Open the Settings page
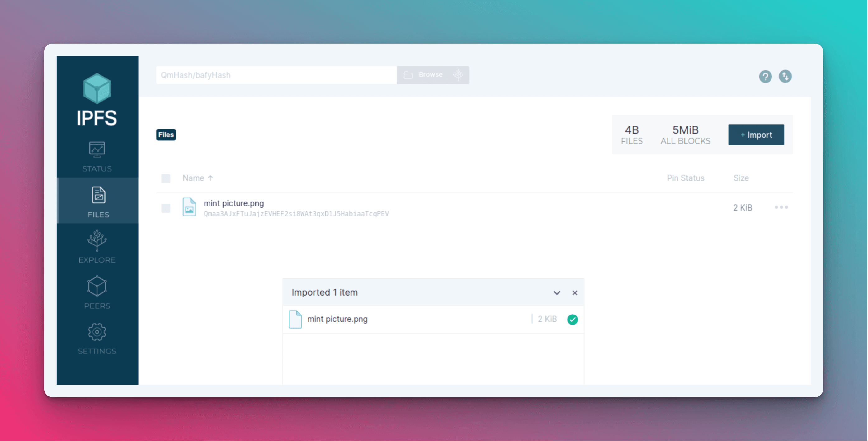Image resolution: width=868 pixels, height=441 pixels. tap(97, 338)
